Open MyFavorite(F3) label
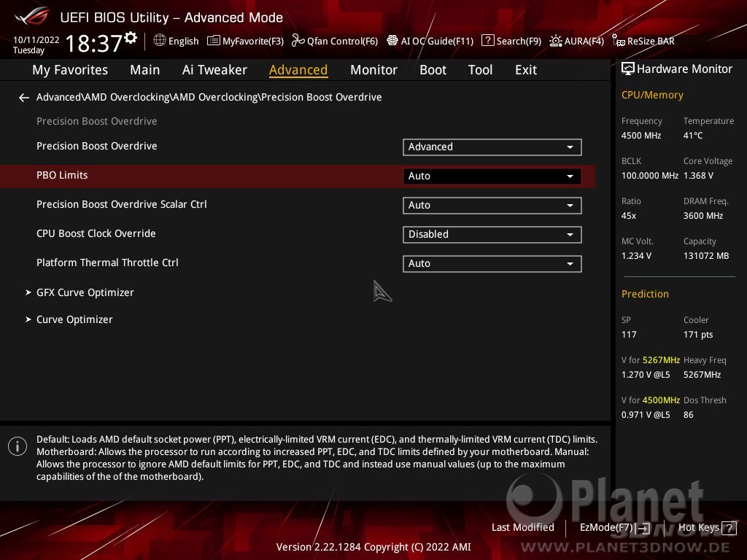 pyautogui.click(x=253, y=42)
